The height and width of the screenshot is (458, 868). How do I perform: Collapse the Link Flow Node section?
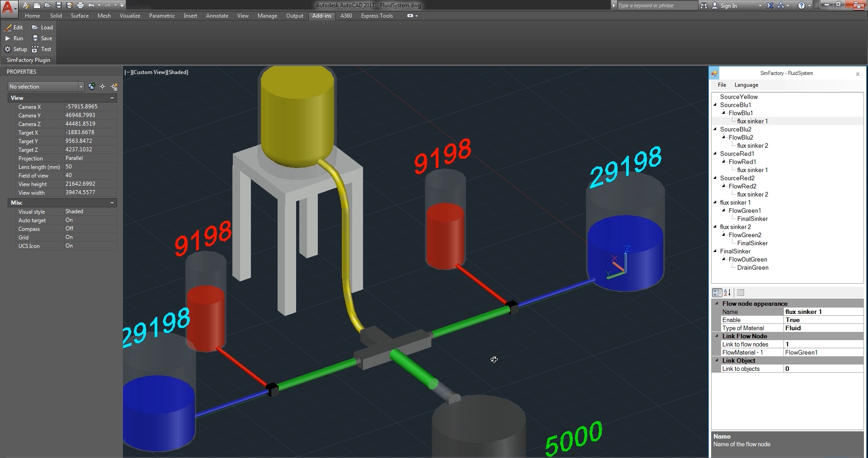pos(717,336)
